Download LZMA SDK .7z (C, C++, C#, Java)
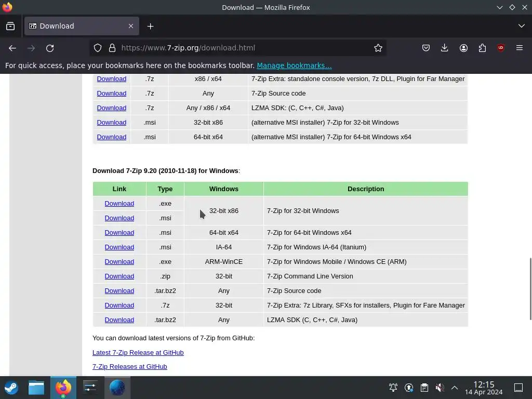This screenshot has width=532, height=399. pyautogui.click(x=112, y=108)
